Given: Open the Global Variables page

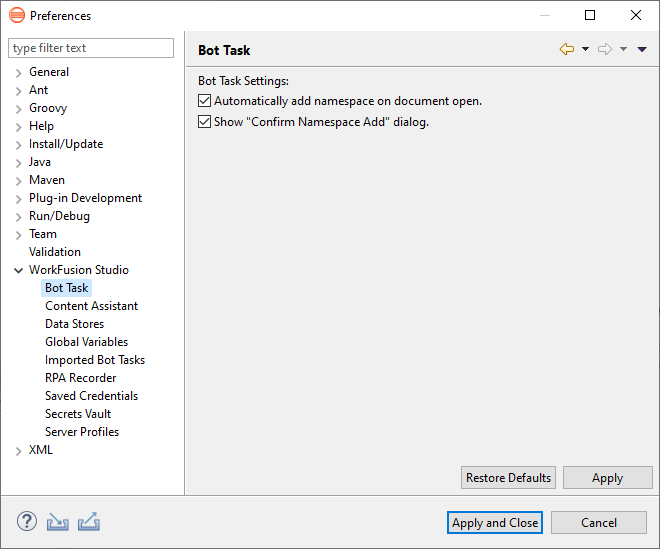Looking at the screenshot, I should pos(86,342).
